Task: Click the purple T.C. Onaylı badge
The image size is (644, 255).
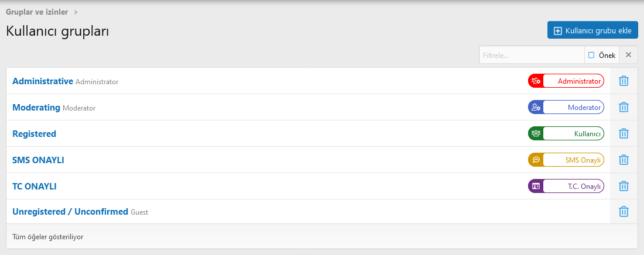Action: click(566, 186)
